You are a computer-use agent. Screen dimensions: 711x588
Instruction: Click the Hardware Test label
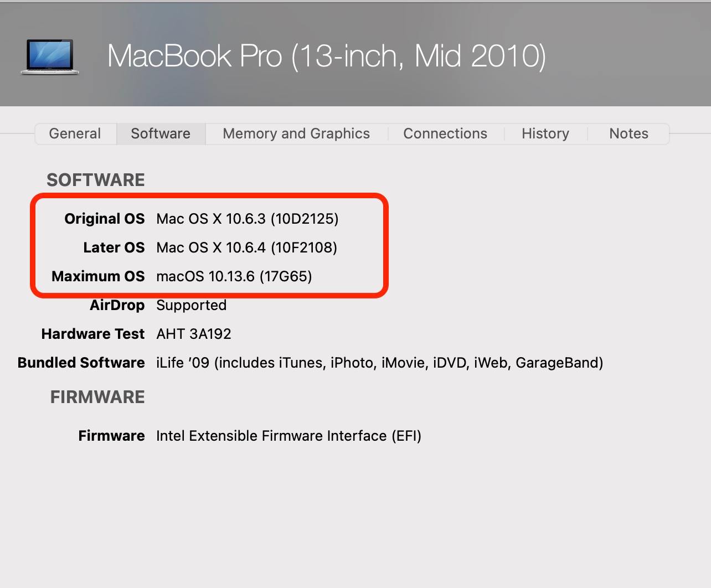point(93,334)
